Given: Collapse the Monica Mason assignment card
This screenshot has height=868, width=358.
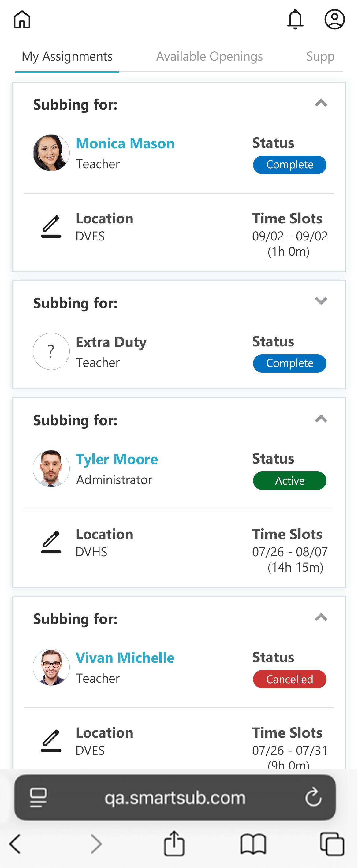Looking at the screenshot, I should coord(321,103).
